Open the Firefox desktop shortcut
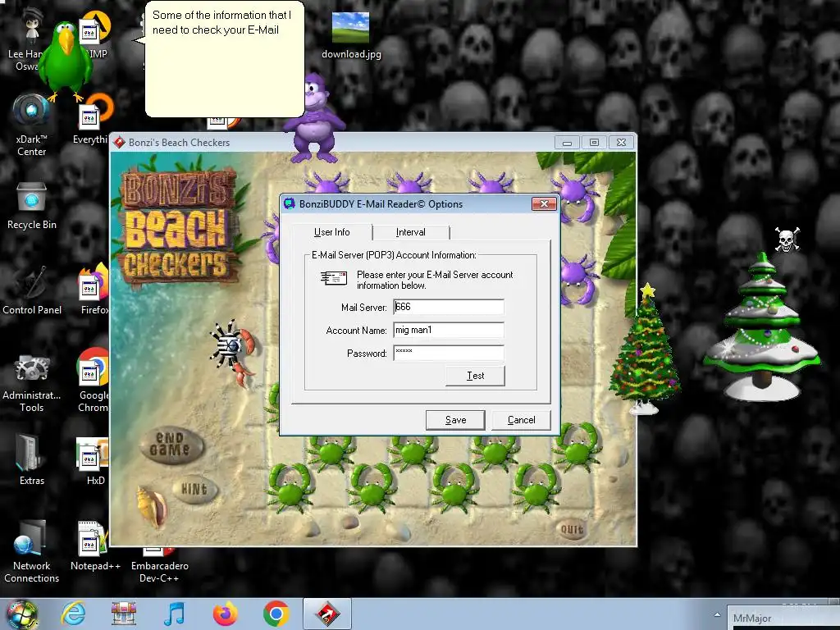 tap(94, 290)
